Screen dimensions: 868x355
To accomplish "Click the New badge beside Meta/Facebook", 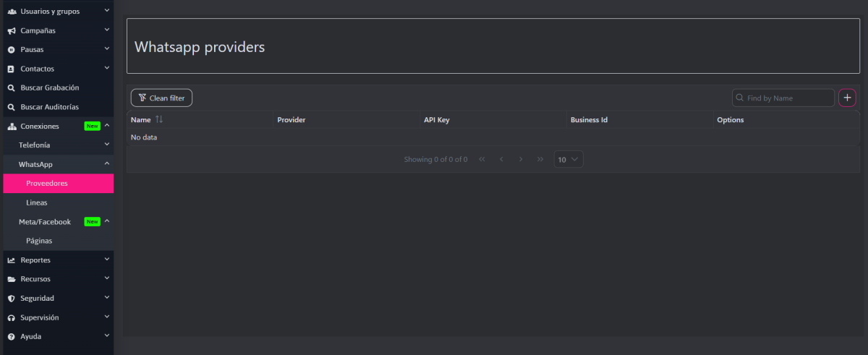I will click(x=92, y=221).
